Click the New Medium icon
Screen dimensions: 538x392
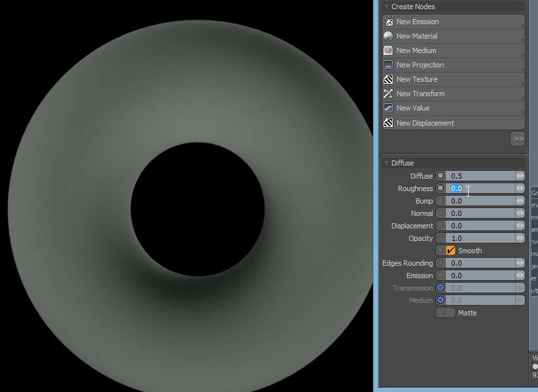pos(388,50)
